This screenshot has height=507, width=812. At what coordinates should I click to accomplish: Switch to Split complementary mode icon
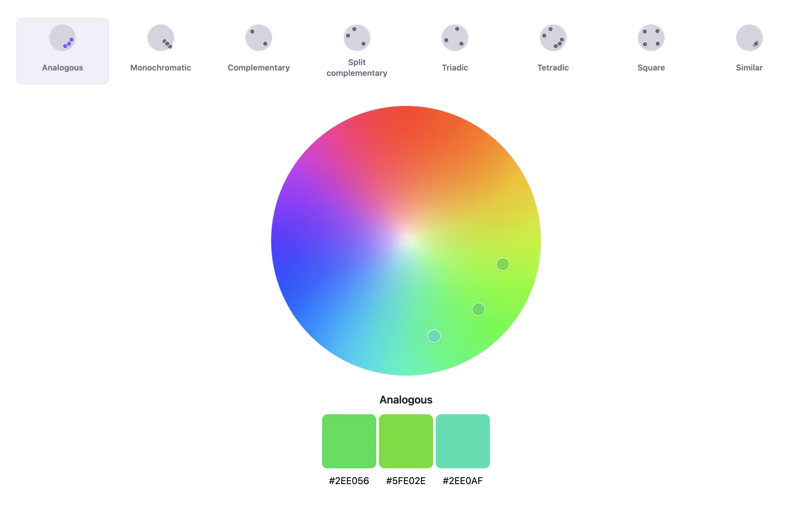click(x=357, y=38)
